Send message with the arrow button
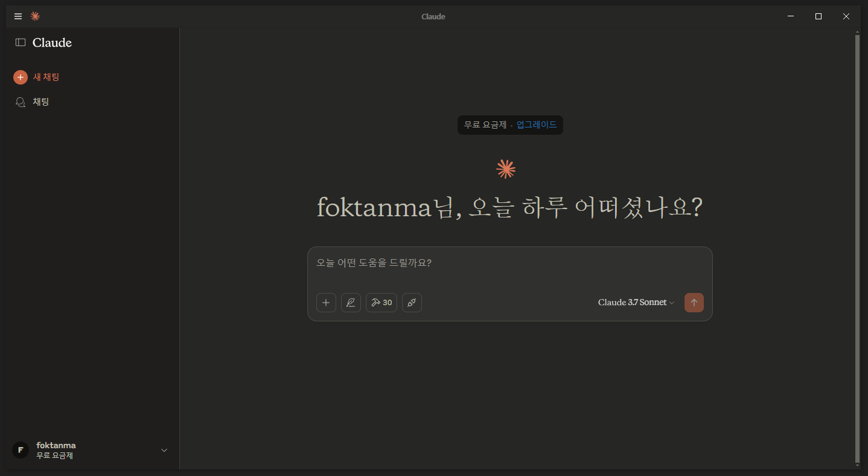This screenshot has width=868, height=476. [694, 303]
